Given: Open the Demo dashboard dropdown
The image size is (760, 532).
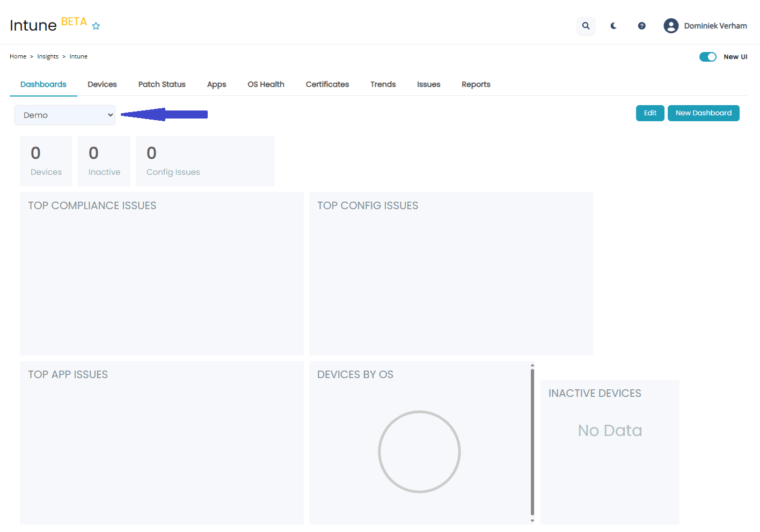Looking at the screenshot, I should point(65,115).
